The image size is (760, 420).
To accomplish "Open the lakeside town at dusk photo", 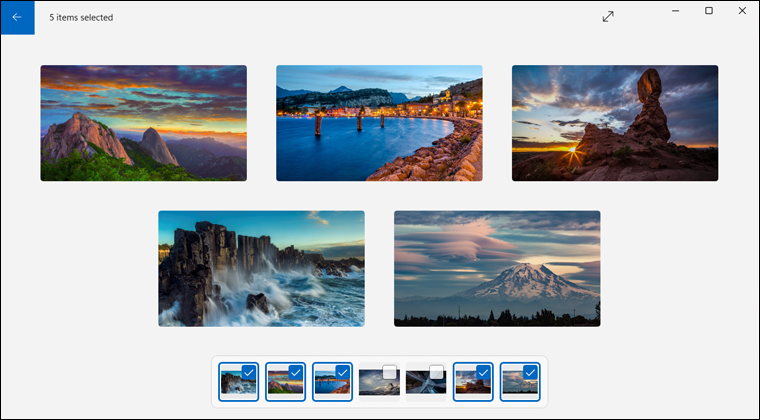I will point(379,123).
